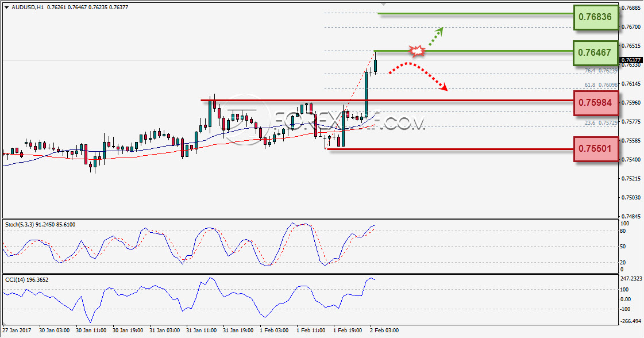
Task: Click price scale value 0.76145
Action: pos(631,83)
